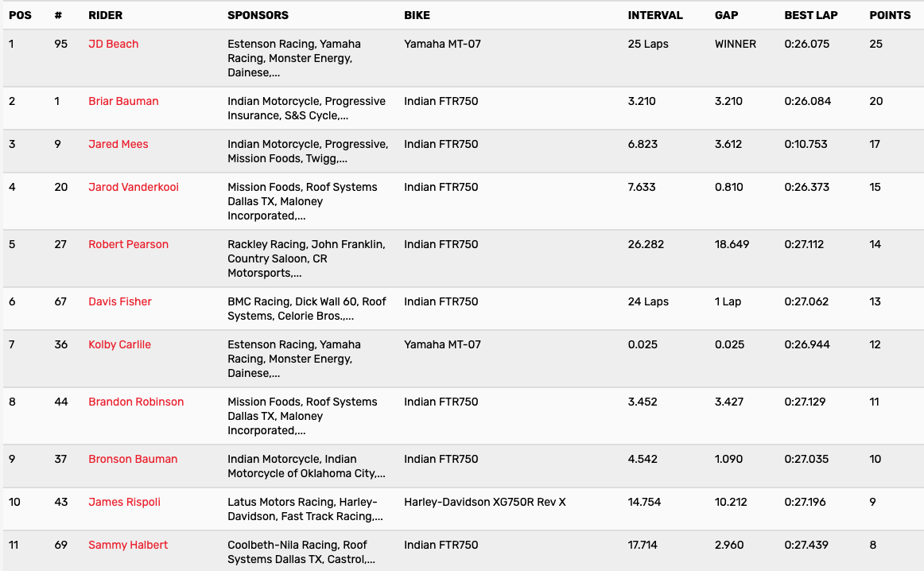Select Jarod Vanderkooi rider link
The height and width of the screenshot is (571, 924).
tap(133, 187)
